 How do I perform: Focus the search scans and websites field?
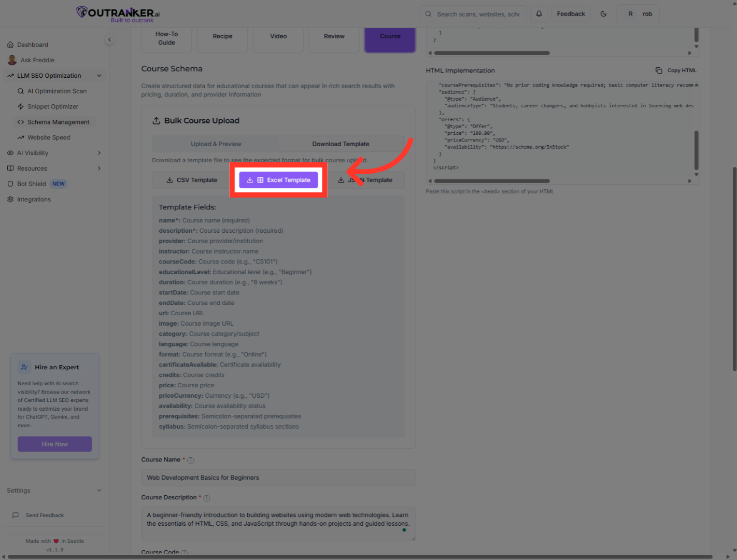point(473,14)
